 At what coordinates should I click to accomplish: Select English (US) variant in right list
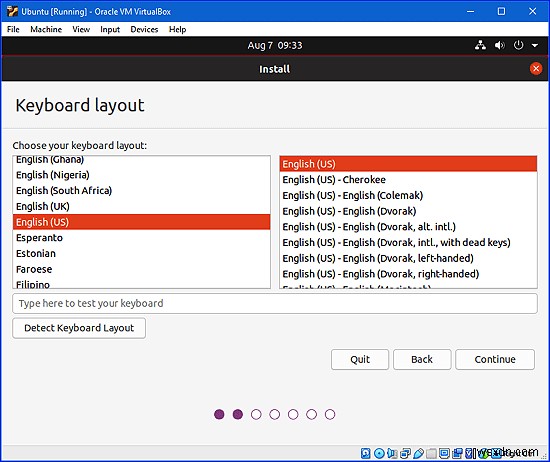point(408,164)
